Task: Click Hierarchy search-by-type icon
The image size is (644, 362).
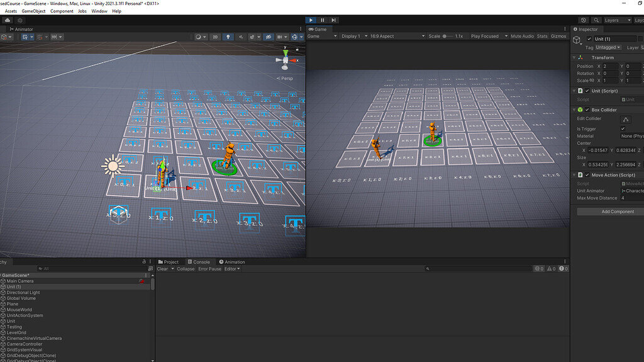Action: pos(150,269)
